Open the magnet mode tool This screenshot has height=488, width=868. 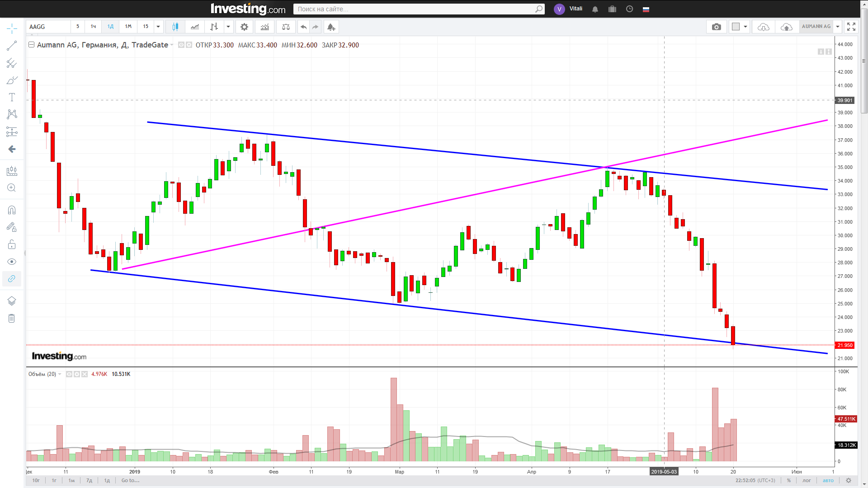coord(12,210)
